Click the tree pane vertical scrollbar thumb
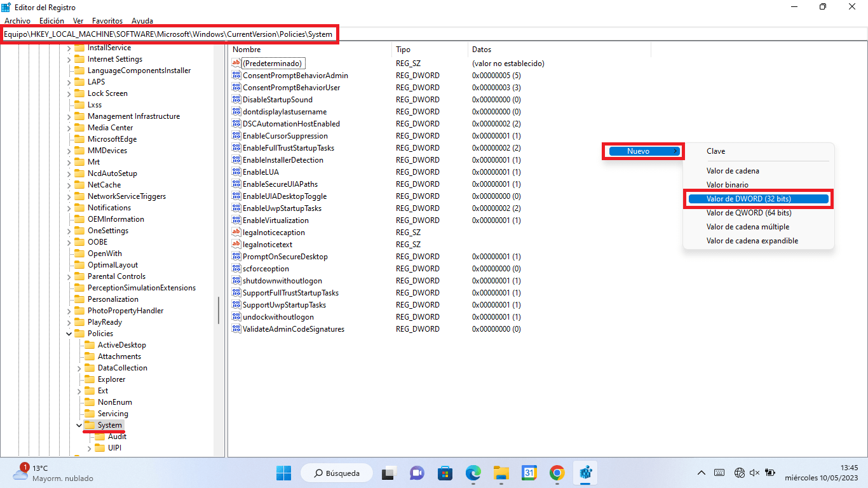This screenshot has height=488, width=868. coord(219,311)
